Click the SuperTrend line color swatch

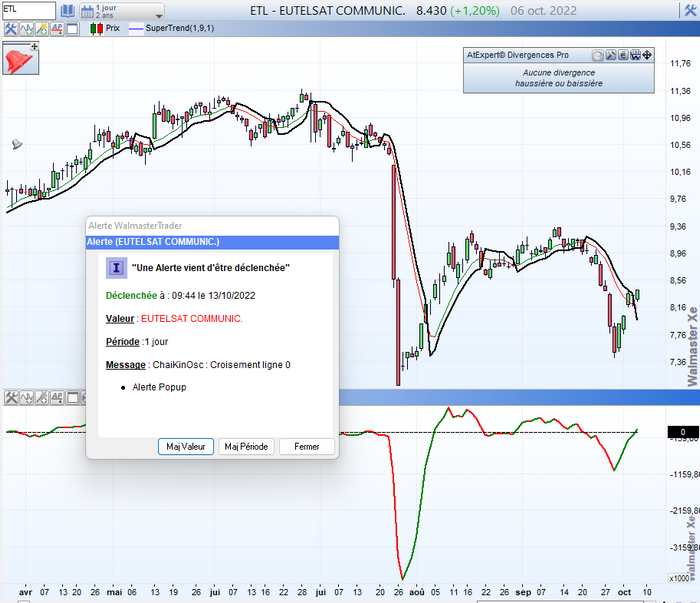pyautogui.click(x=136, y=29)
